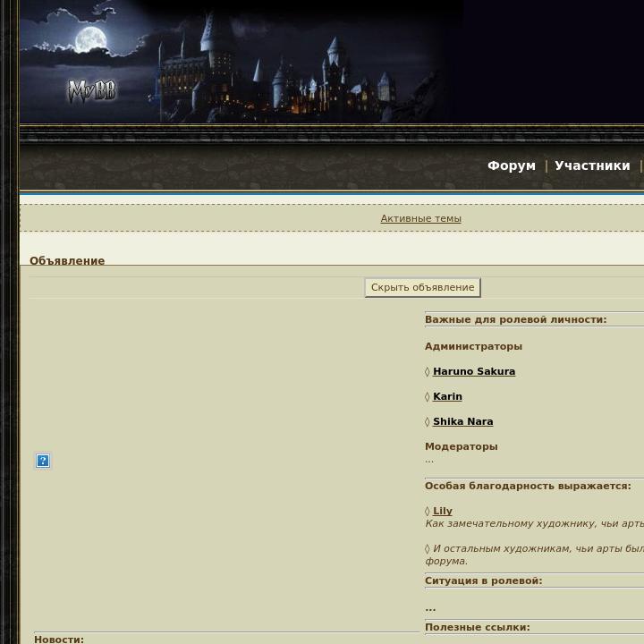Open the Lily profile link
The height and width of the screenshot is (644, 644).
click(x=443, y=511)
